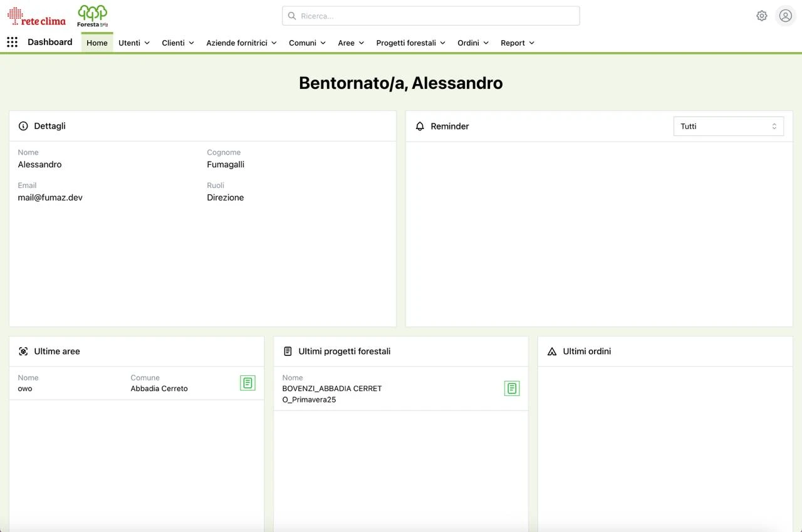Viewport: 802px width, 532px height.
Task: Expand the Progetti forestali menu
Action: point(410,43)
